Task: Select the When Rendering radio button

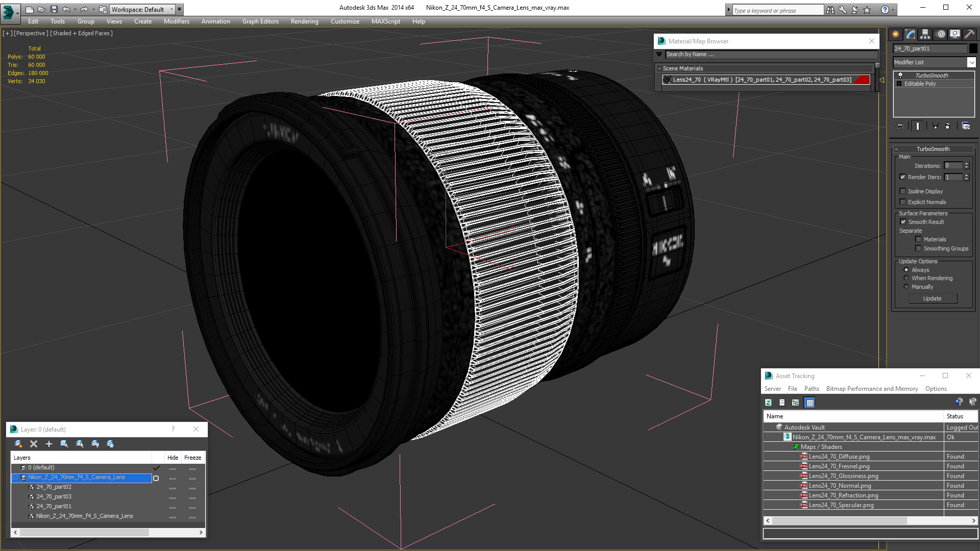Action: (x=906, y=278)
